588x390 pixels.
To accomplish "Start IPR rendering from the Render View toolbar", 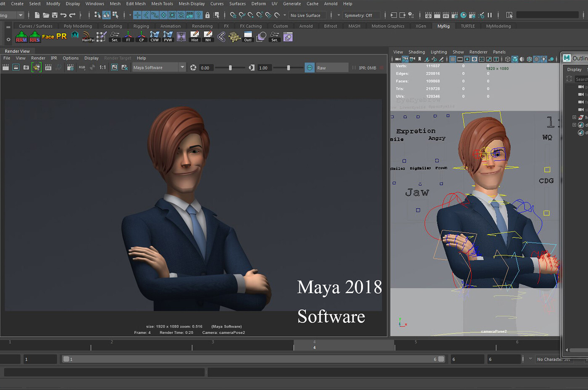I will [48, 67].
